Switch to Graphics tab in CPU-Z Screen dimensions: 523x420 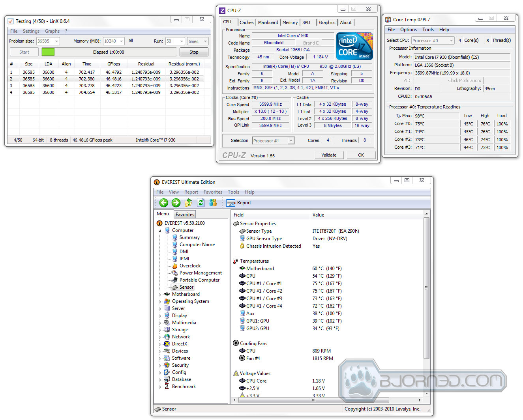tap(327, 22)
